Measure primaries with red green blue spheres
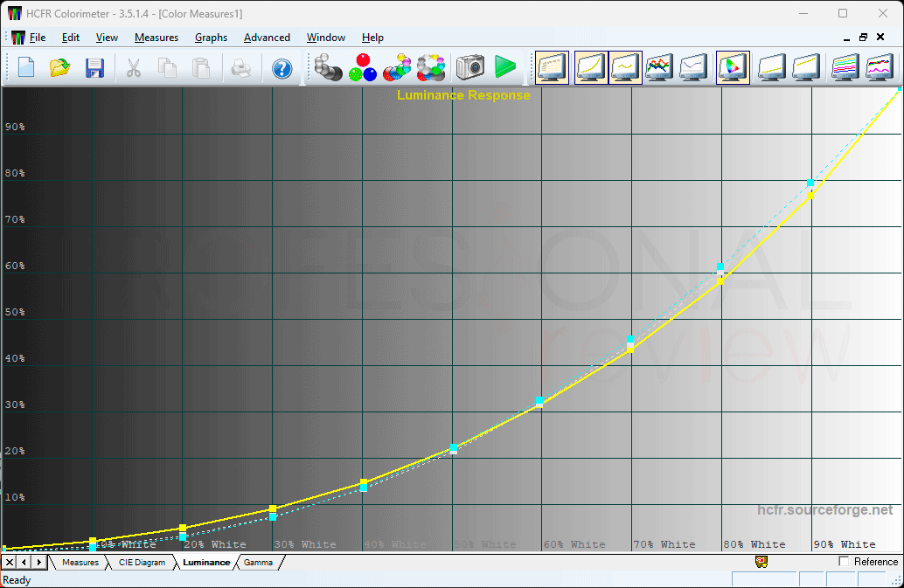This screenshot has height=588, width=904. (363, 67)
